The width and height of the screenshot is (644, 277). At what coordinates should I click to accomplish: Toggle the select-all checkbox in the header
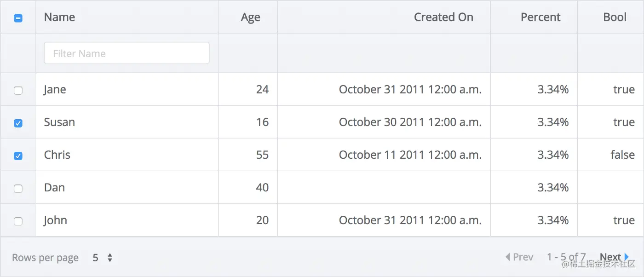tap(18, 17)
